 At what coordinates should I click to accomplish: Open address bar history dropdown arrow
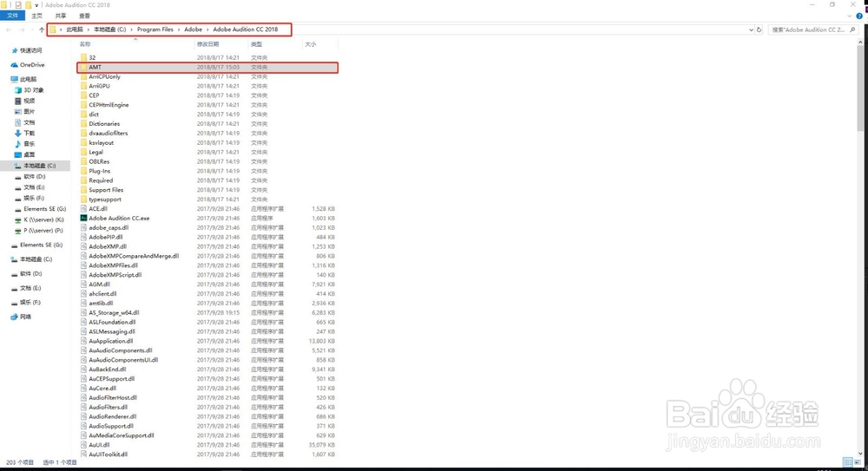point(751,29)
